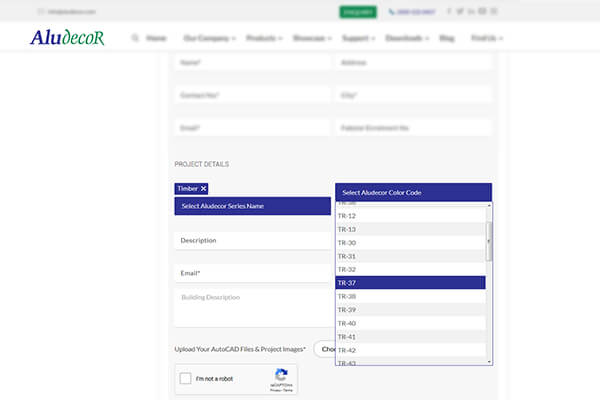Image resolution: width=600 pixels, height=400 pixels.
Task: Click the green Enquiry button
Action: [358, 11]
